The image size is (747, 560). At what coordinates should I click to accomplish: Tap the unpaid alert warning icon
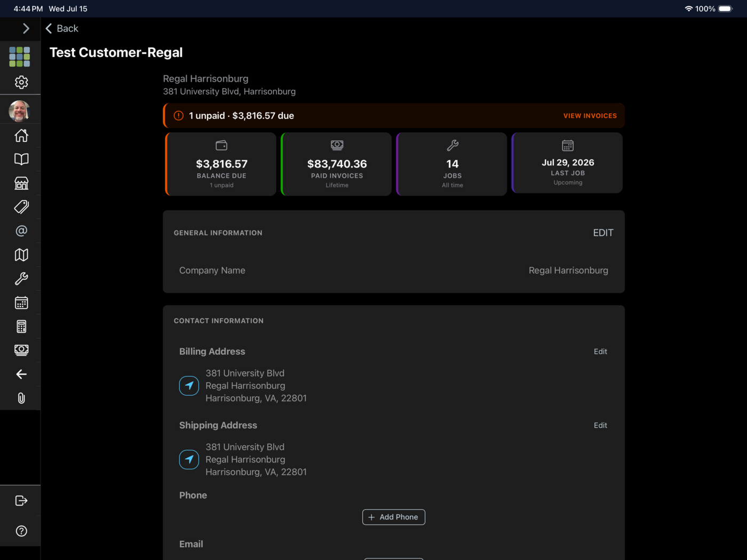(179, 116)
